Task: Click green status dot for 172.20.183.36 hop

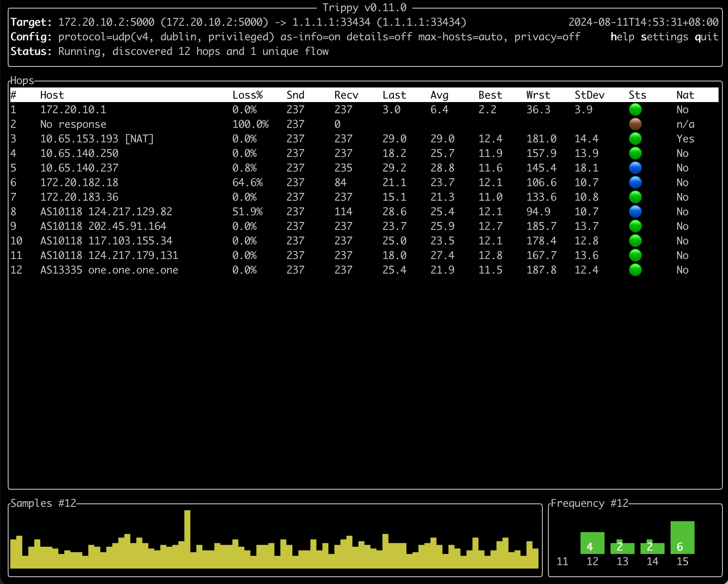Action: [635, 197]
